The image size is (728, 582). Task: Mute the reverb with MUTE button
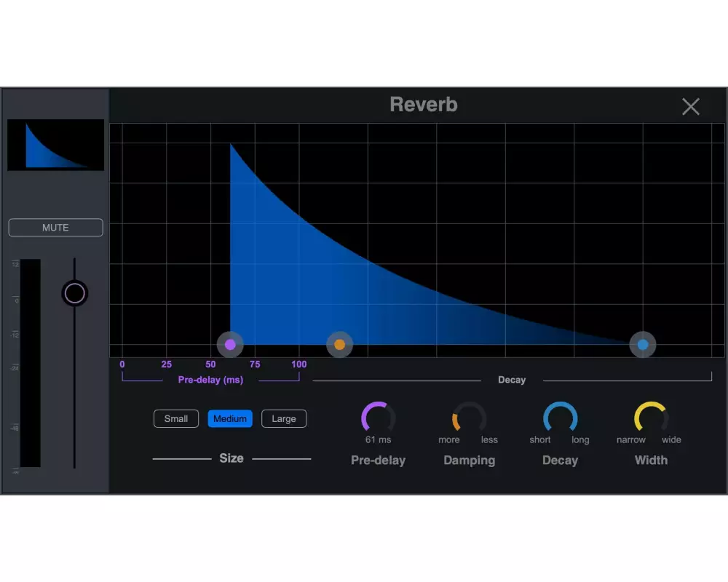point(55,228)
